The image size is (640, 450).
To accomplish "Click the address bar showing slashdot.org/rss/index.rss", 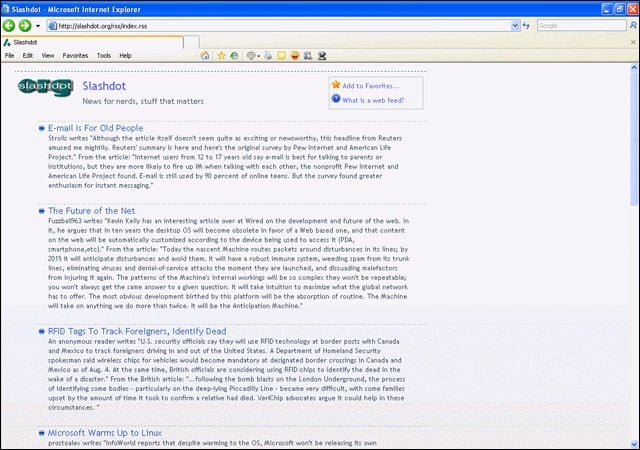I will pos(284,26).
